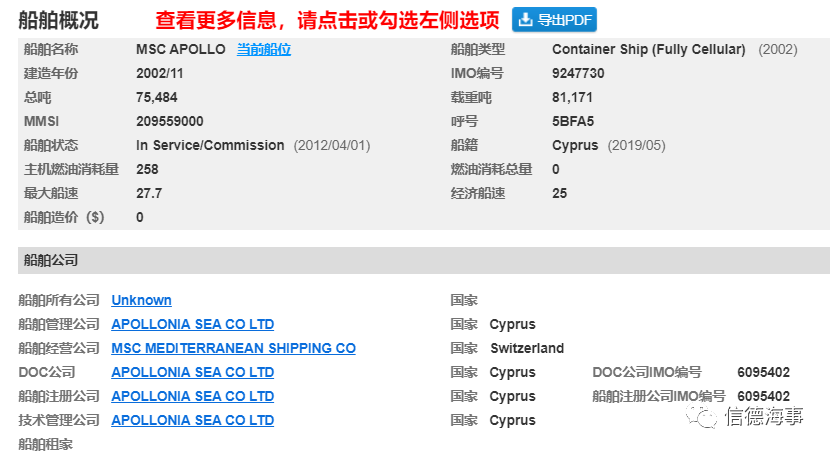Click the Container Ship (Fully Cellular) type value
The image size is (830, 452).
(x=648, y=49)
